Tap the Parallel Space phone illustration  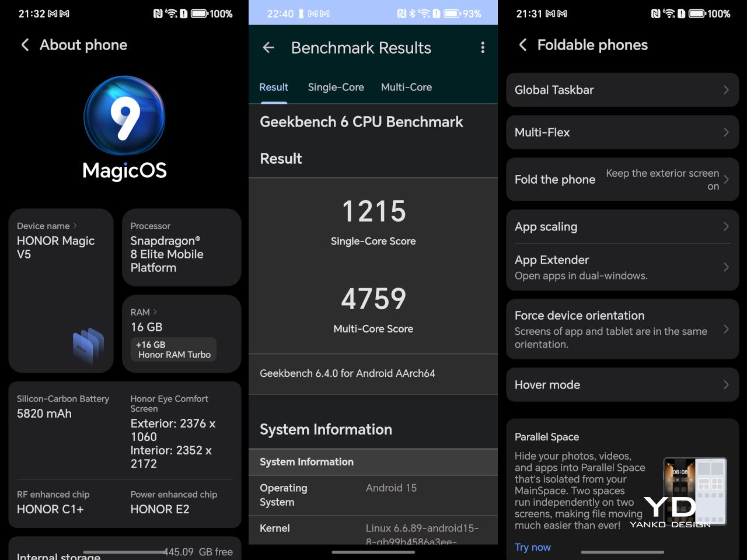(x=694, y=492)
